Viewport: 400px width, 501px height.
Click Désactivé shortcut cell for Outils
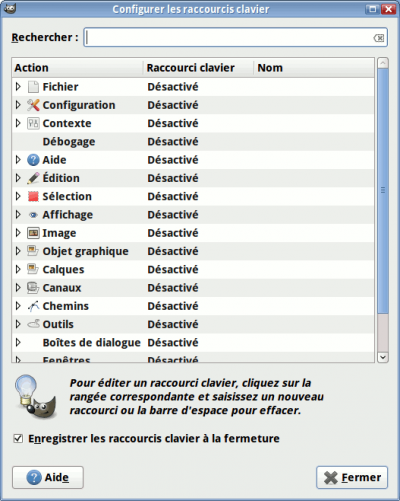(173, 324)
